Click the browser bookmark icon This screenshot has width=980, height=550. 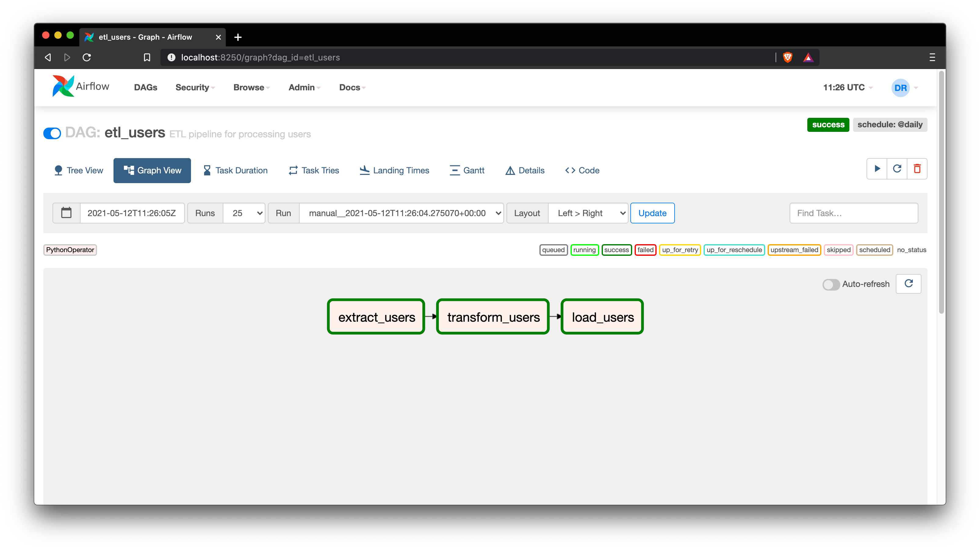tap(147, 57)
